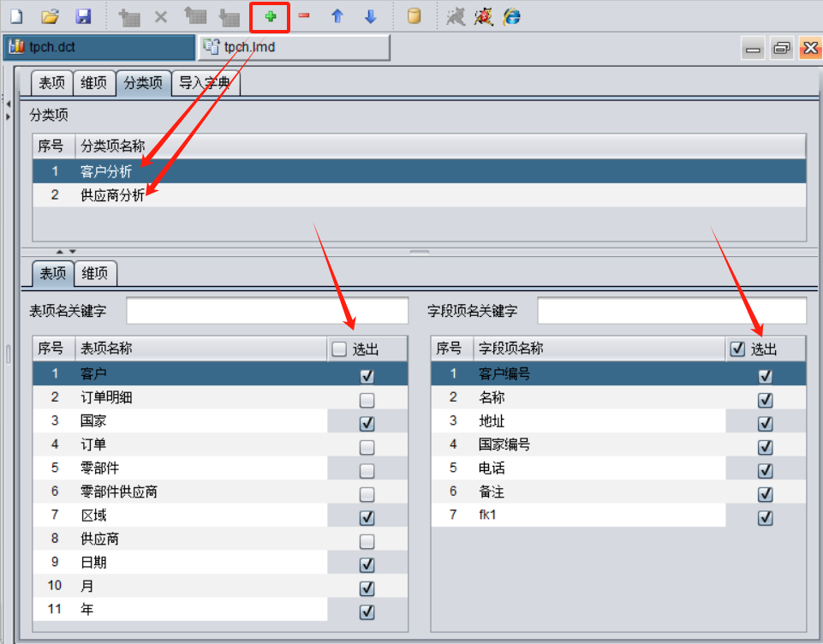Open file via yellow folder icon
Viewport: 823px width, 644px height.
[x=51, y=16]
